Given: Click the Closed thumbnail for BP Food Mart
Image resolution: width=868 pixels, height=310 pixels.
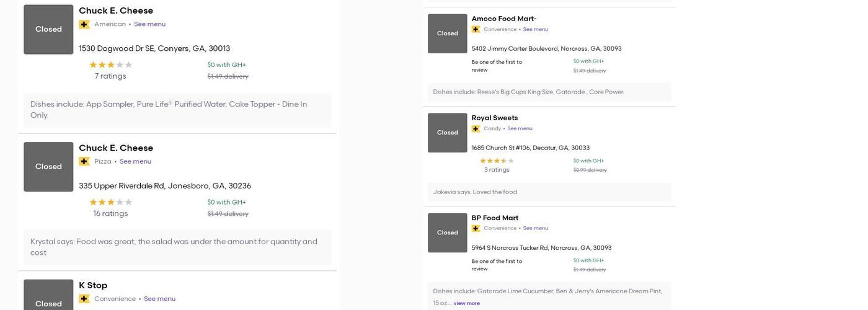Looking at the screenshot, I should tap(447, 232).
